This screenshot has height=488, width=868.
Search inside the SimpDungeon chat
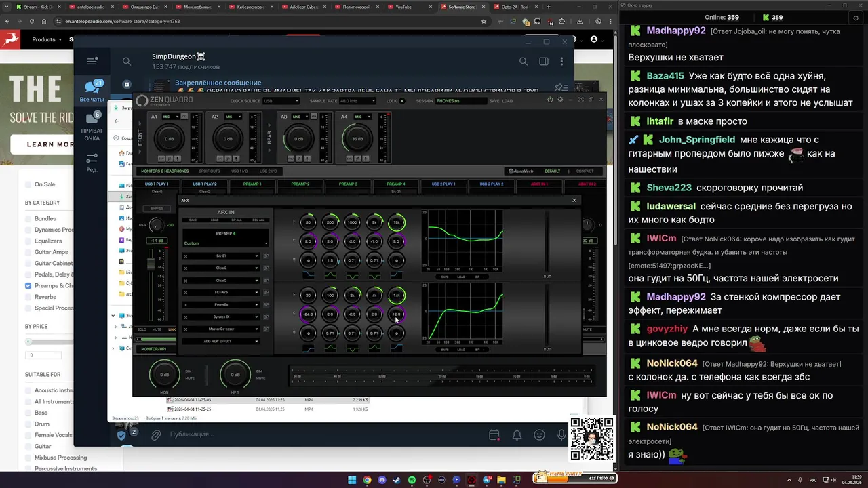point(523,61)
